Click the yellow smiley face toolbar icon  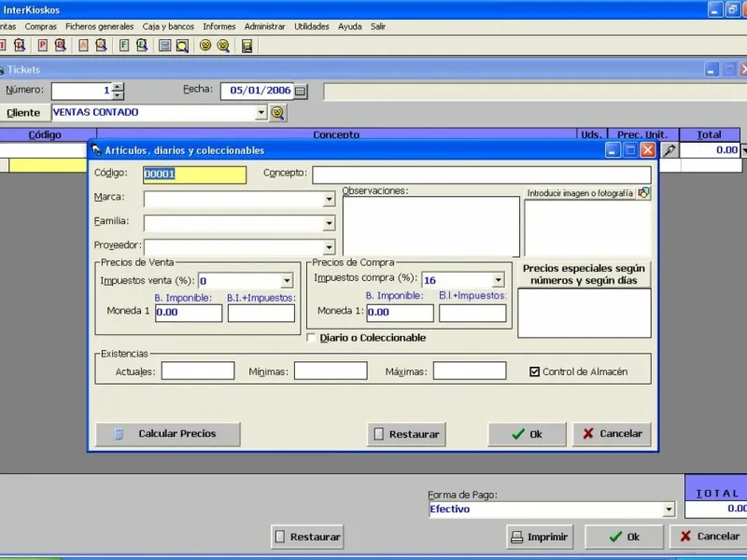205,45
